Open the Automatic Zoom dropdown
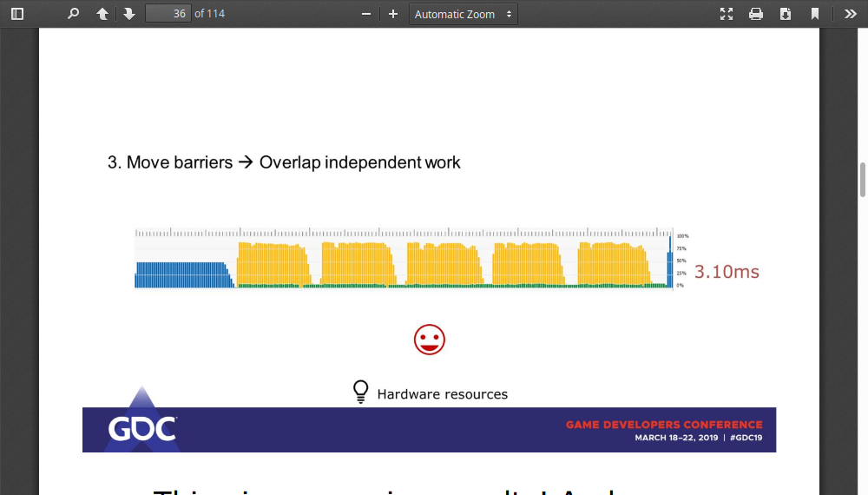 coord(464,14)
